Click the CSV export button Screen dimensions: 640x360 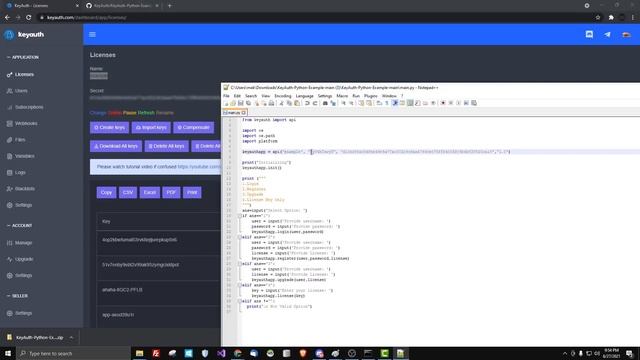click(128, 192)
